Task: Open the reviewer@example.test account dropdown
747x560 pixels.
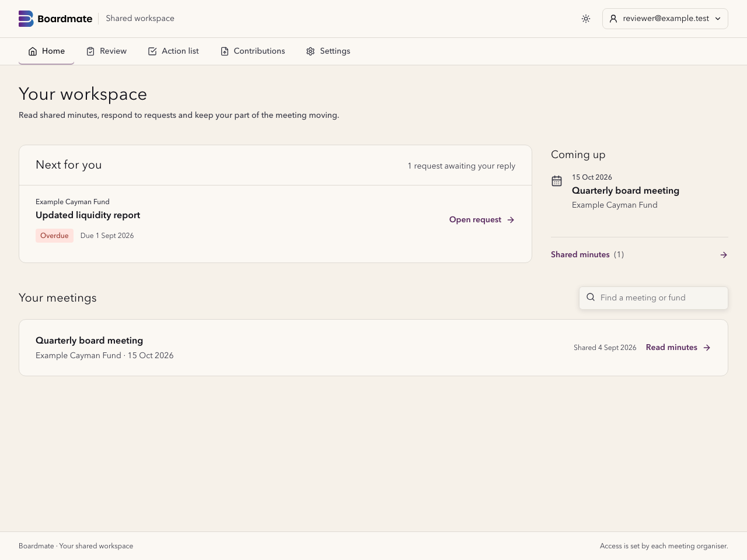Action: (x=665, y=19)
